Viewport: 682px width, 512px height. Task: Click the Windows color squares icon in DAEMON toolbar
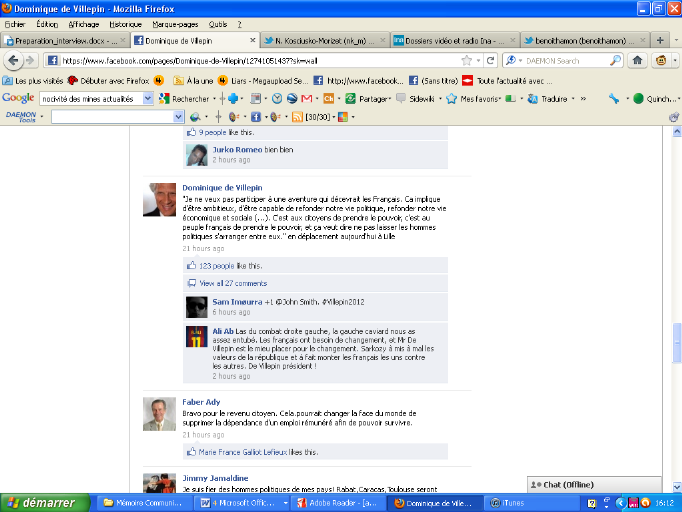click(343, 117)
